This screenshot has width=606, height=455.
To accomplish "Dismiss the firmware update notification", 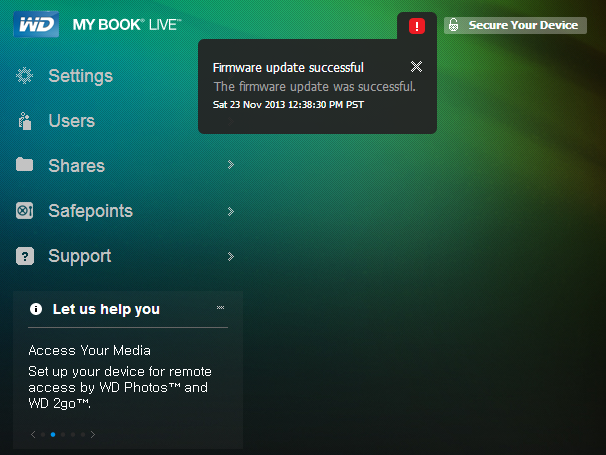I will 417,67.
